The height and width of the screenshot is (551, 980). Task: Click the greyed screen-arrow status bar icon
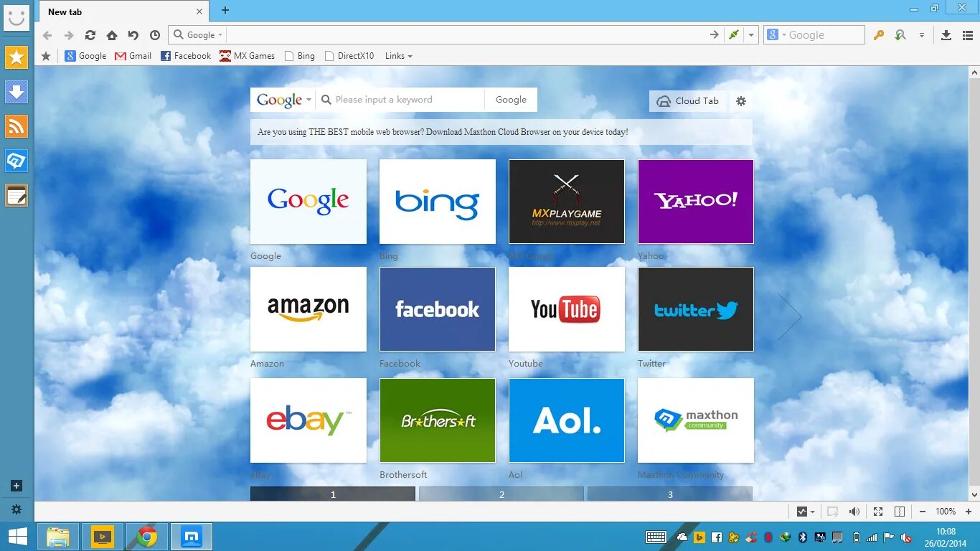833,512
